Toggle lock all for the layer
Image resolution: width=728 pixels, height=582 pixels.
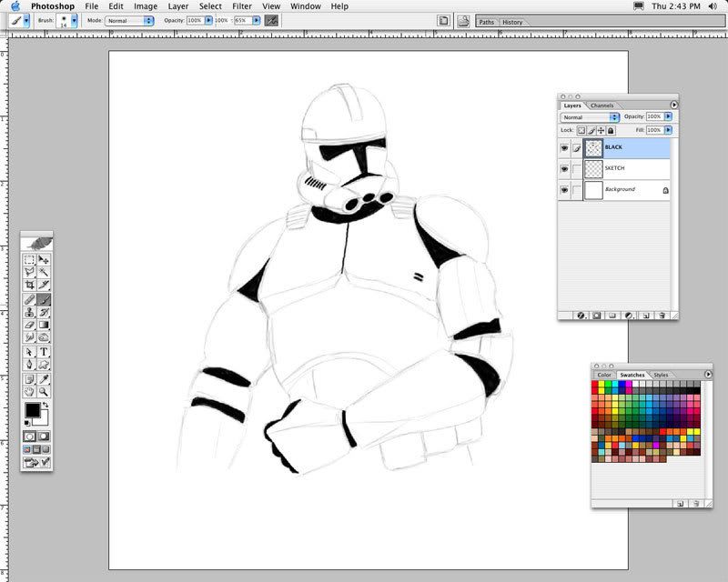click(x=611, y=130)
